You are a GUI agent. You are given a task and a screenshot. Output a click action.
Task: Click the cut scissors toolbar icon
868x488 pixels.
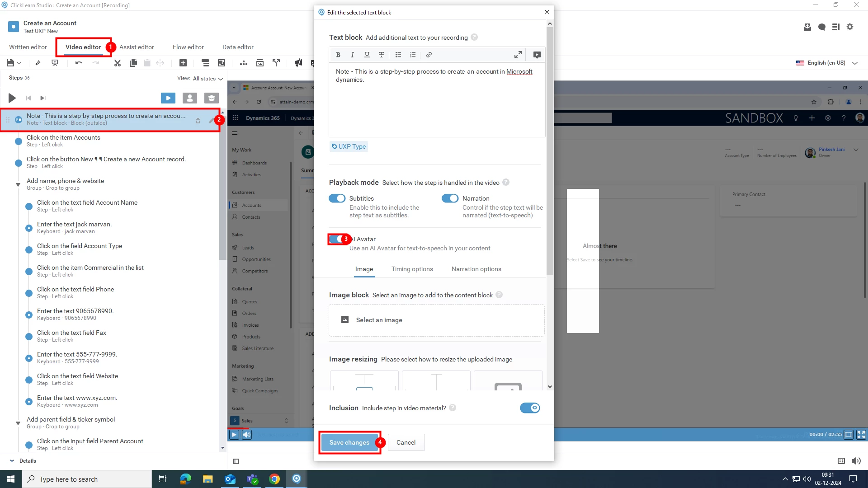[117, 63]
